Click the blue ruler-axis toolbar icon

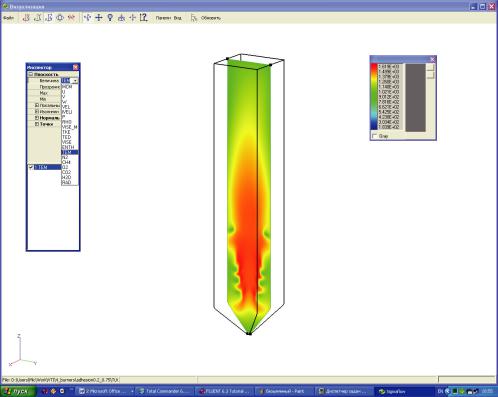pyautogui.click(x=143, y=17)
